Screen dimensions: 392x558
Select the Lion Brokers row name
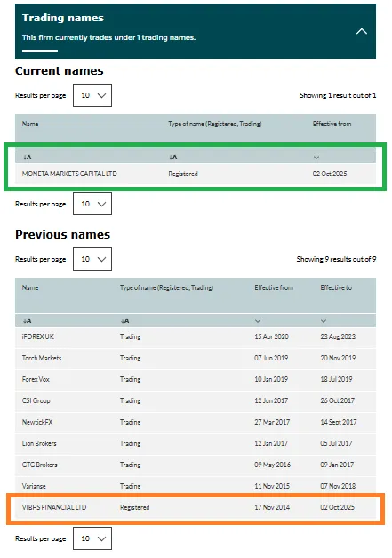[39, 443]
